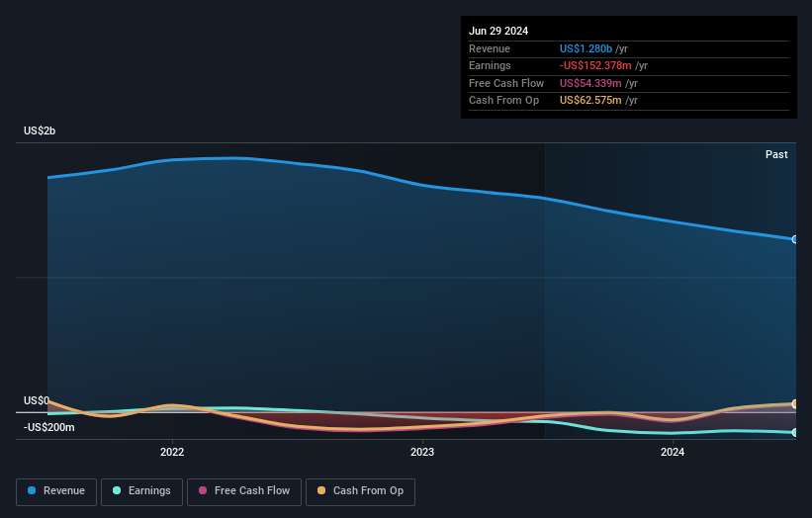Click the Jun 29 2024 tooltip date
The height and width of the screenshot is (518, 812).
pyautogui.click(x=498, y=31)
